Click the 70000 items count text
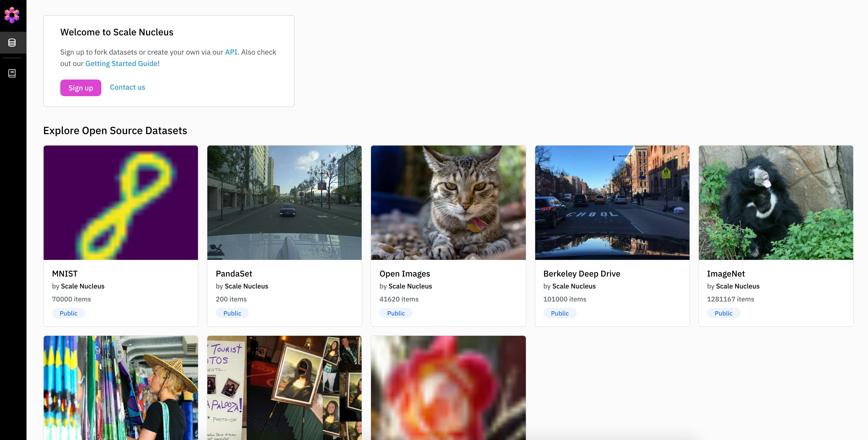The image size is (868, 440). pyautogui.click(x=71, y=299)
